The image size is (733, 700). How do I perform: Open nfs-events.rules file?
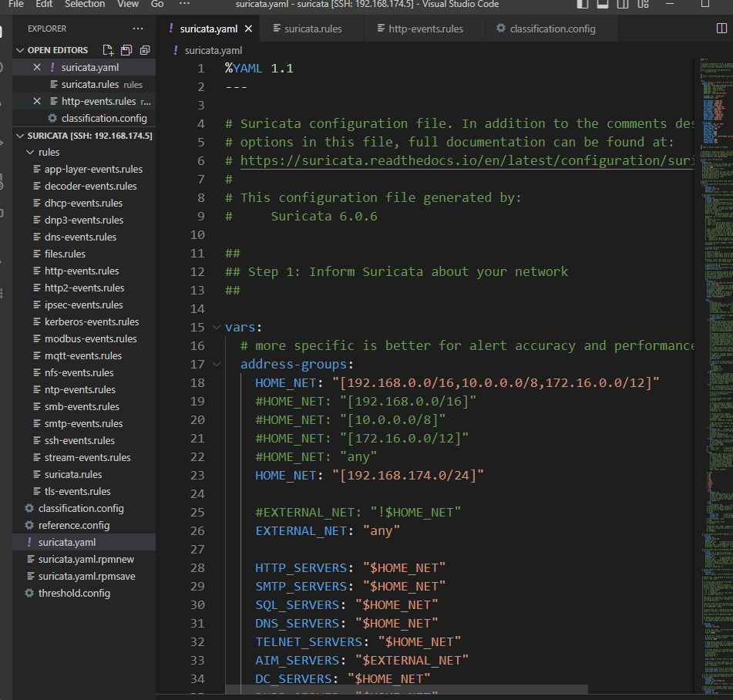pyautogui.click(x=84, y=372)
